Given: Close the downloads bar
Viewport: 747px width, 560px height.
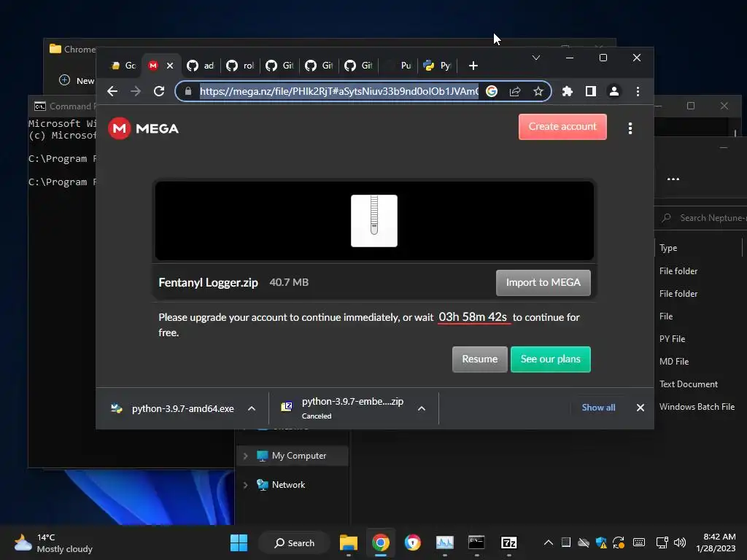Looking at the screenshot, I should coord(640,408).
